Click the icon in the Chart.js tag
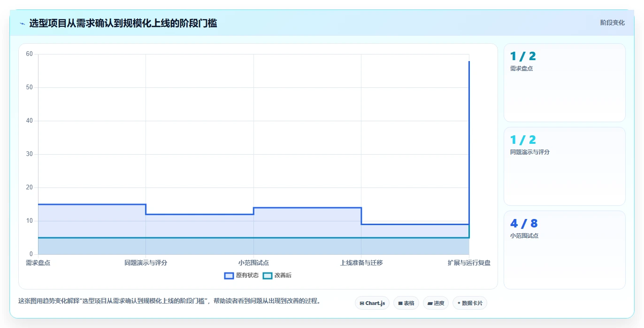The width and height of the screenshot is (644, 328). point(362,304)
